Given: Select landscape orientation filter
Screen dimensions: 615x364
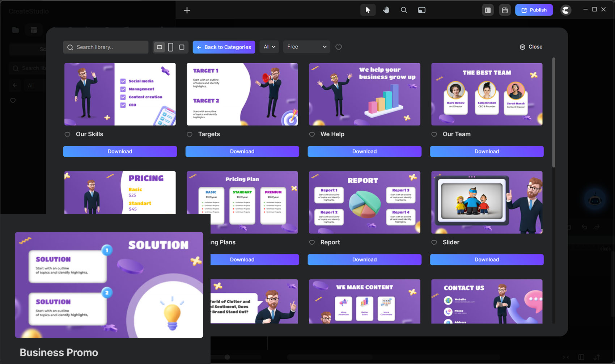Looking at the screenshot, I should tap(159, 47).
